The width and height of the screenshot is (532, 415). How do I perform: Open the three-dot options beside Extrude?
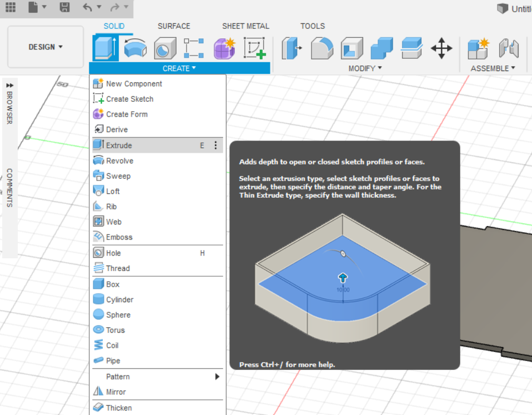pos(215,145)
